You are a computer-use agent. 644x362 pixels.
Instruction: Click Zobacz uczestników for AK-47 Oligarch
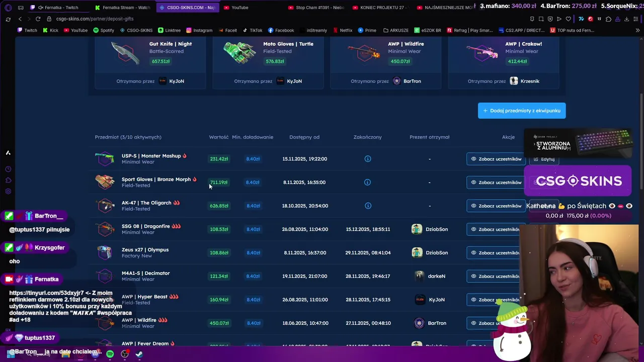pyautogui.click(x=496, y=206)
